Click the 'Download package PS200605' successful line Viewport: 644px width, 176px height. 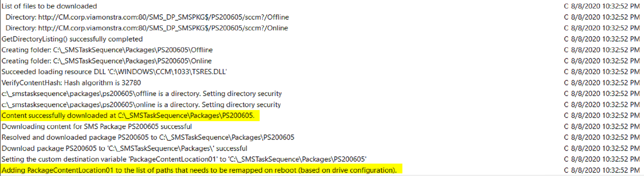click(x=124, y=149)
